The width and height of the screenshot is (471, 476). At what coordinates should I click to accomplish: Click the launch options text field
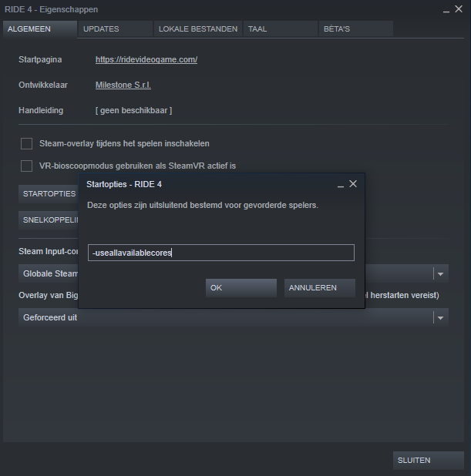(221, 253)
